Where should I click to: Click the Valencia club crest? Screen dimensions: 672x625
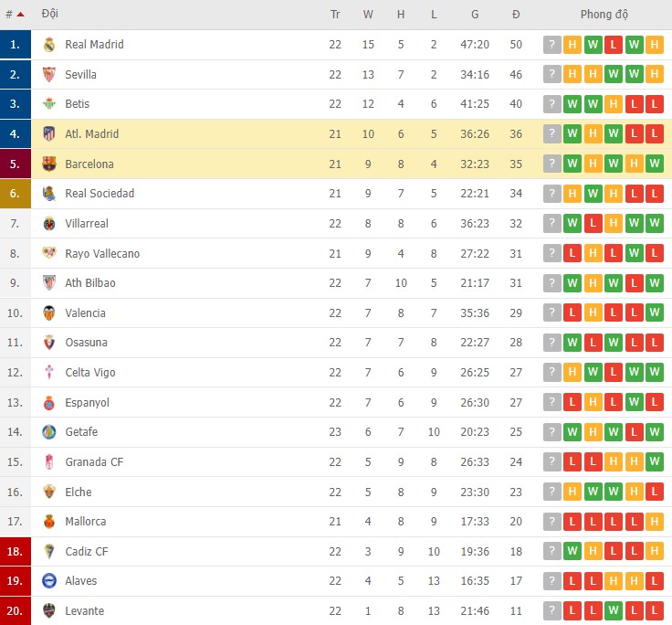[x=49, y=313]
